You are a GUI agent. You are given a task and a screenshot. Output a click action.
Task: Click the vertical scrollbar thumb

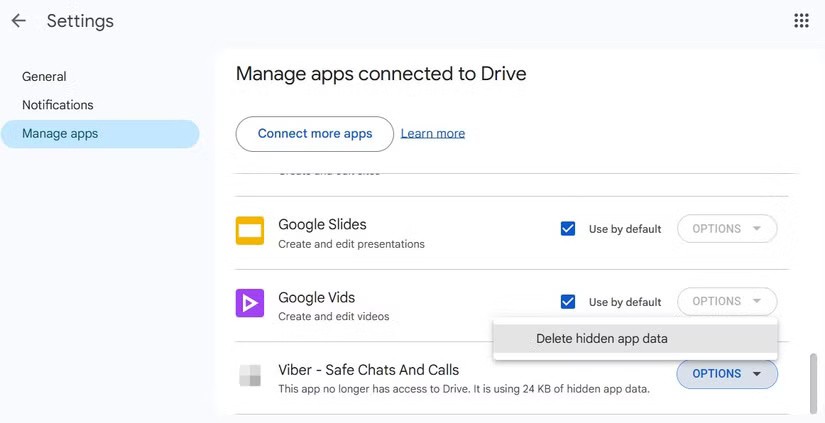pyautogui.click(x=814, y=381)
